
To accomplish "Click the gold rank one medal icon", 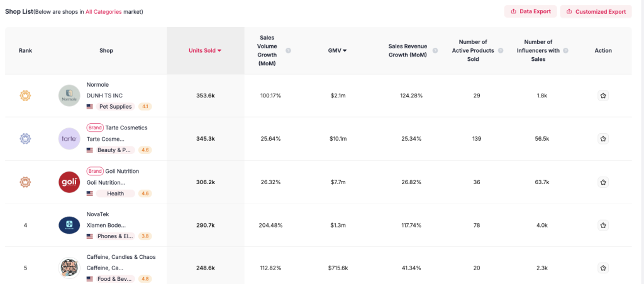I will [x=25, y=96].
